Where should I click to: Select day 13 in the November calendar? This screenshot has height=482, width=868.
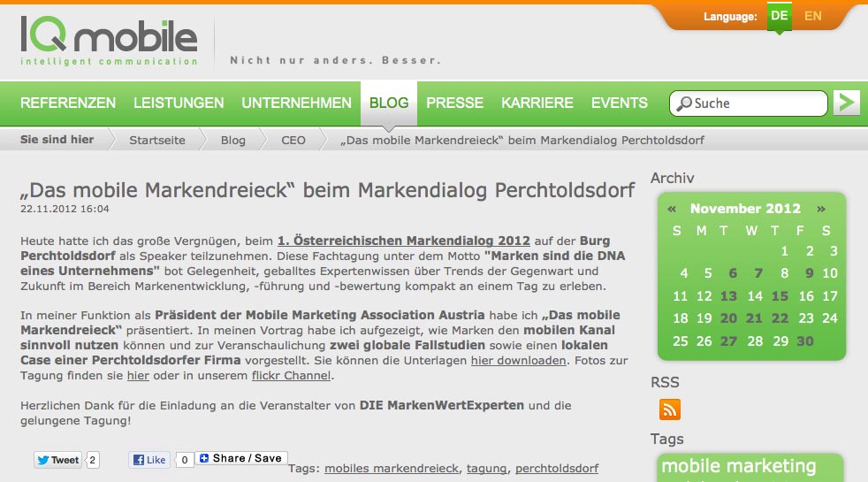pyautogui.click(x=728, y=296)
